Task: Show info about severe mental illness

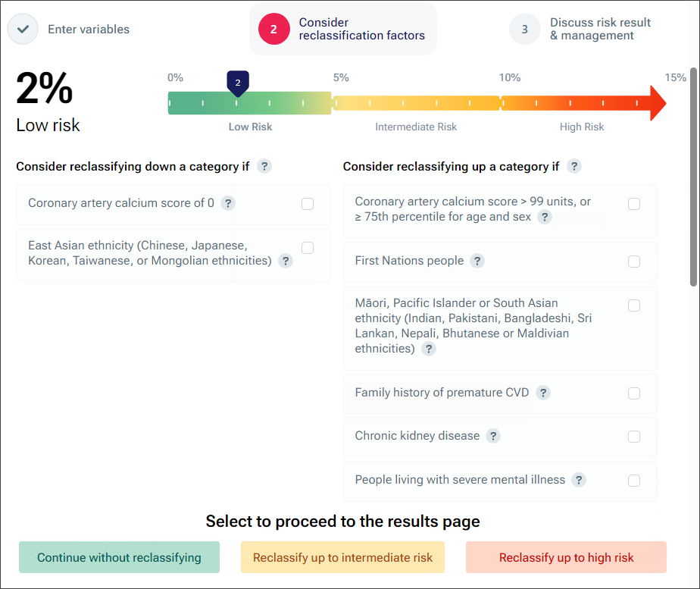Action: [579, 480]
